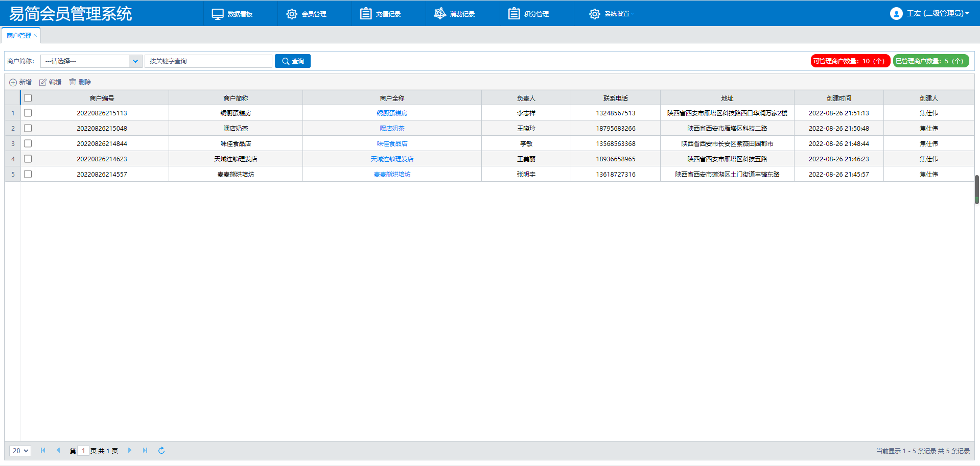This screenshot has height=466, width=980.
Task: Click the keyword search input field
Action: click(208, 61)
